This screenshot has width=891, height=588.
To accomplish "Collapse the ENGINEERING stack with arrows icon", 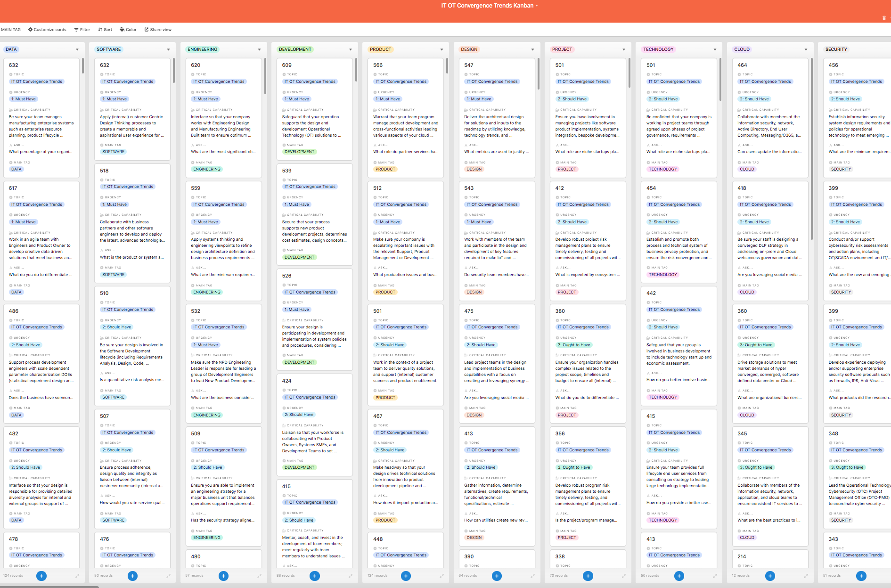I will pos(259,576).
